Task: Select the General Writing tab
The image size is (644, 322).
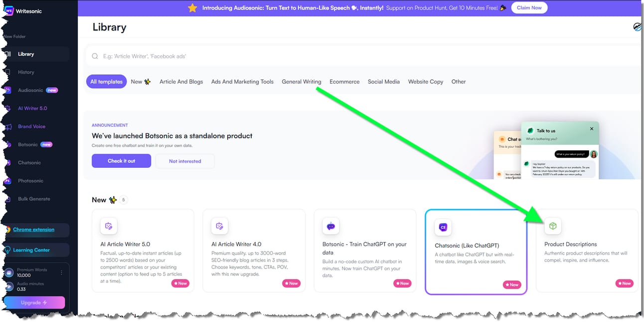Action: (302, 81)
